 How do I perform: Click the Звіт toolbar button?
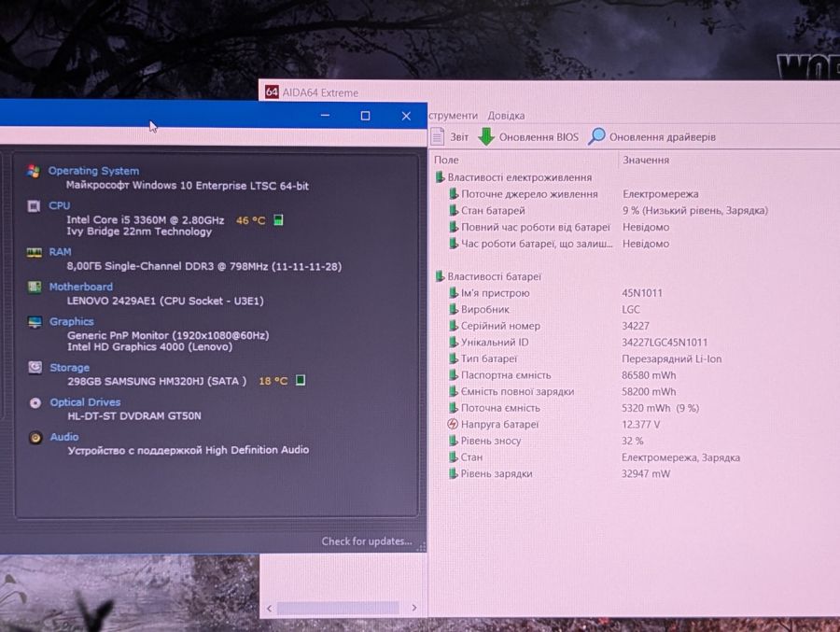click(450, 136)
